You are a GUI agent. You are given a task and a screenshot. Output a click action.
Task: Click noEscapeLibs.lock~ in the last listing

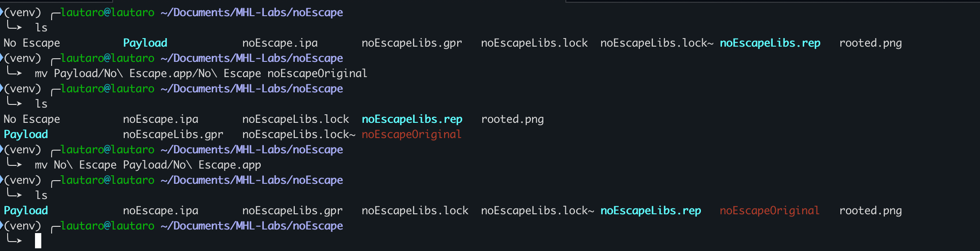click(x=538, y=211)
